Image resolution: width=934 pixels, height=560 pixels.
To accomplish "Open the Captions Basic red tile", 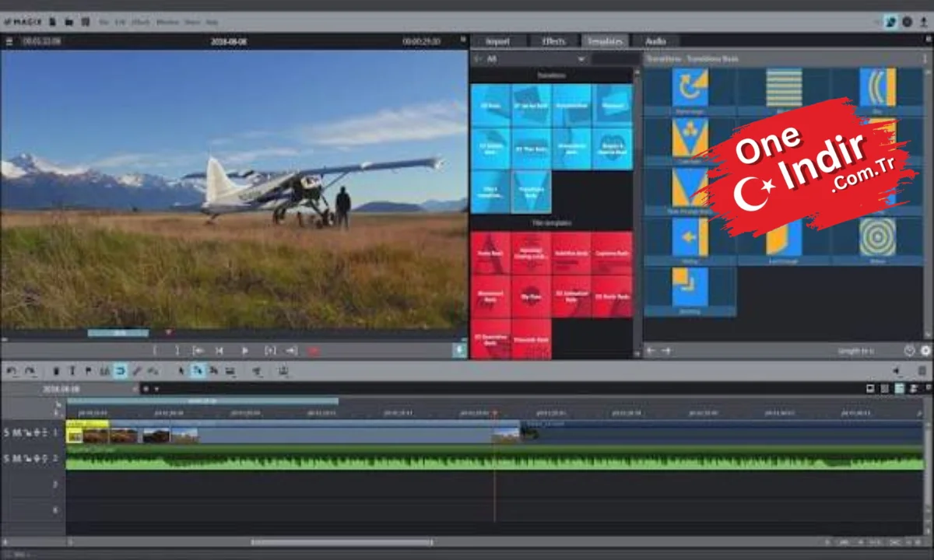I will [x=612, y=254].
